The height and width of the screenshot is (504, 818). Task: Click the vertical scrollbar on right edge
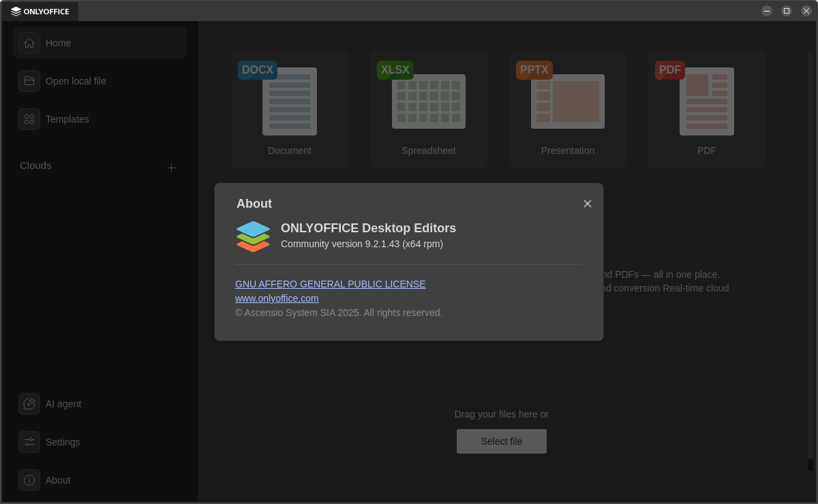click(811, 259)
